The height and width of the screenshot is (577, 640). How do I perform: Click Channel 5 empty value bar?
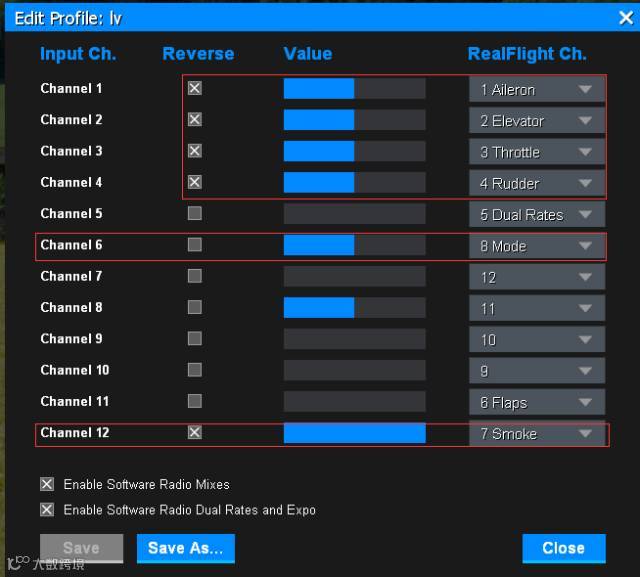[354, 214]
